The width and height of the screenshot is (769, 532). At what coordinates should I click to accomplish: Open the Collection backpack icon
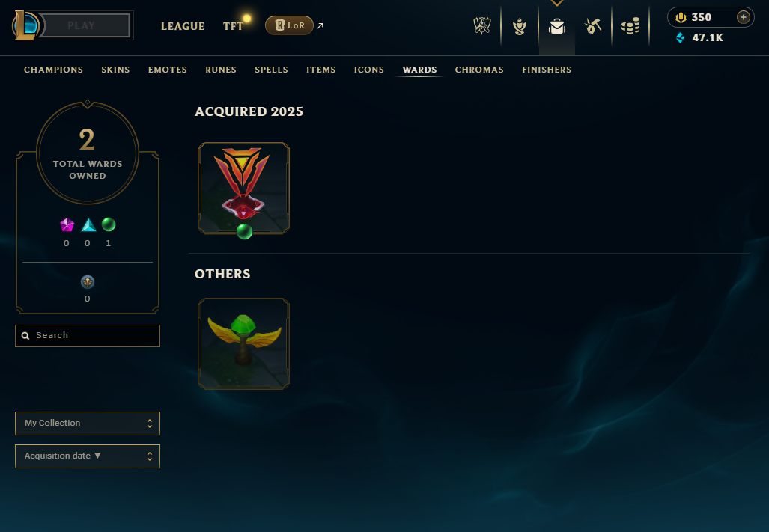pos(556,26)
